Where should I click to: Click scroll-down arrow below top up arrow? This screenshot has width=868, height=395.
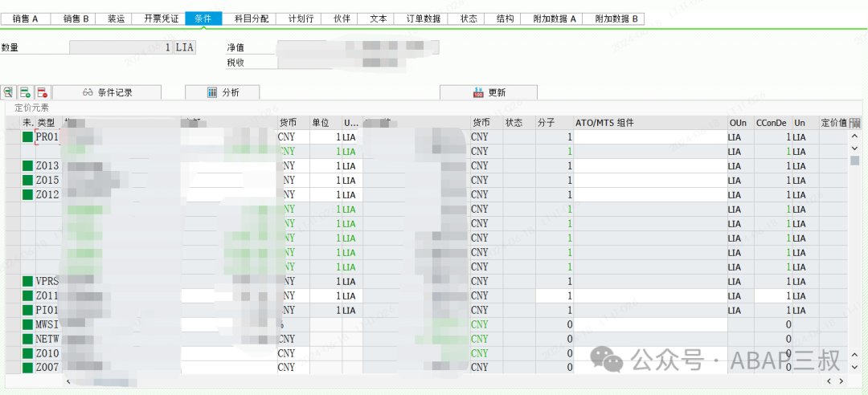click(854, 149)
